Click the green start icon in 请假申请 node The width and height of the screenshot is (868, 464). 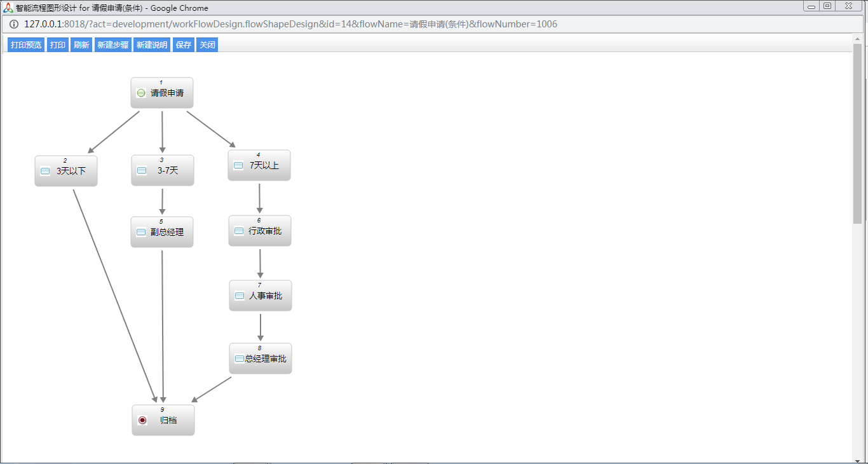(x=141, y=93)
